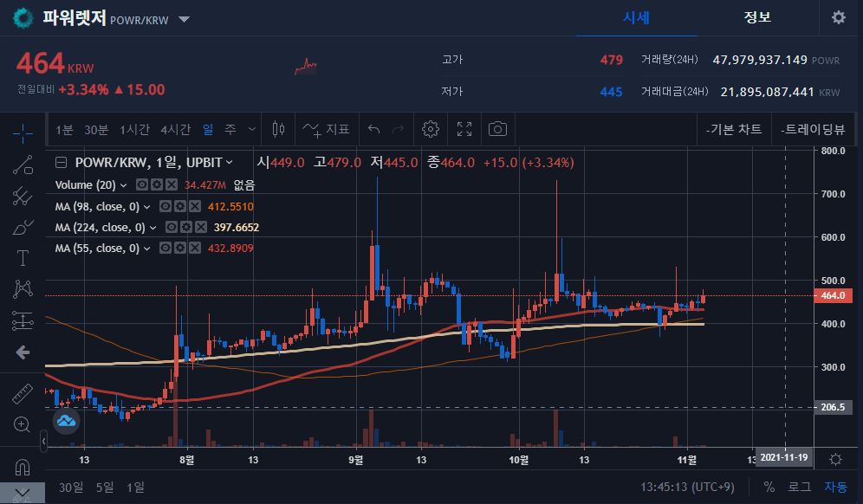The height and width of the screenshot is (504, 863).
Task: Click the left back arrow icon
Action: [23, 352]
